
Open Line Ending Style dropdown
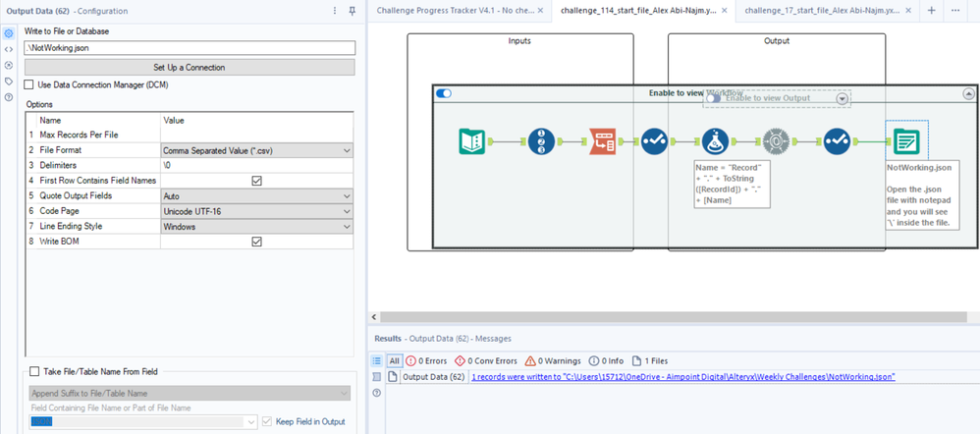pos(347,227)
